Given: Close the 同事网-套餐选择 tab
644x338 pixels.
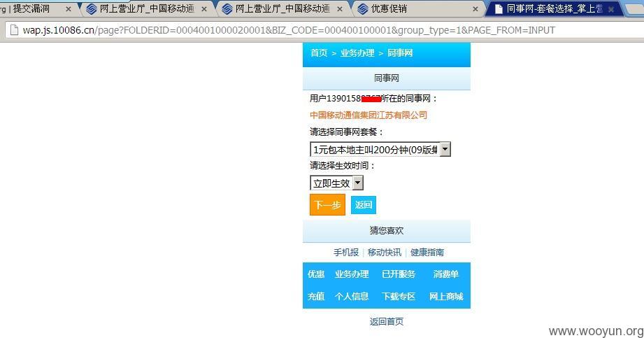Looking at the screenshot, I should 611,8.
